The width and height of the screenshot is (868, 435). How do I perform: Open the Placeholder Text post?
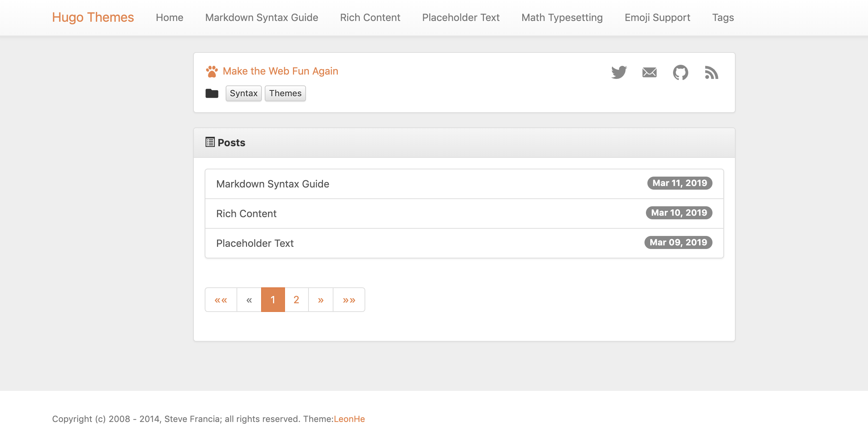(x=255, y=243)
